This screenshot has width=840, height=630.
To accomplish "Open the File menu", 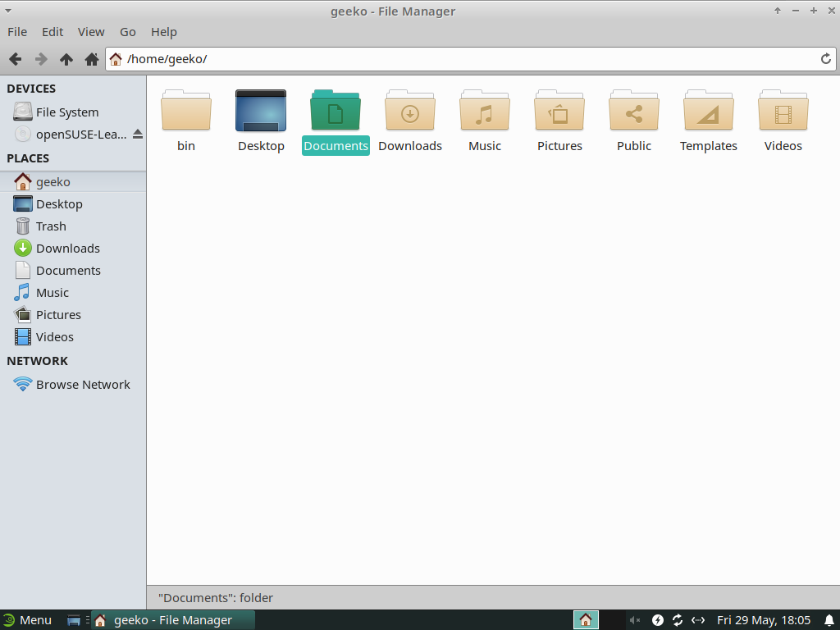I will 17,32.
